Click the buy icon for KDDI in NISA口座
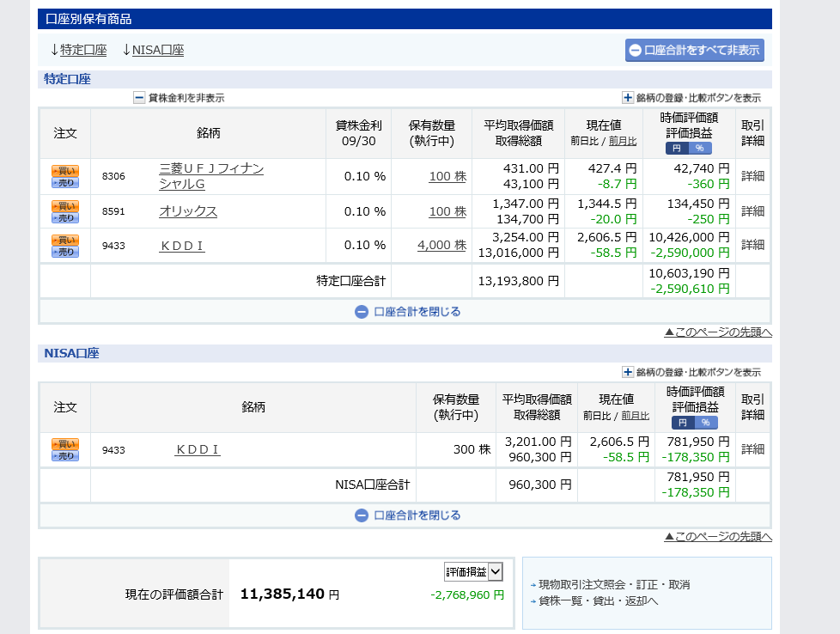This screenshot has width=840, height=634. pos(65,444)
